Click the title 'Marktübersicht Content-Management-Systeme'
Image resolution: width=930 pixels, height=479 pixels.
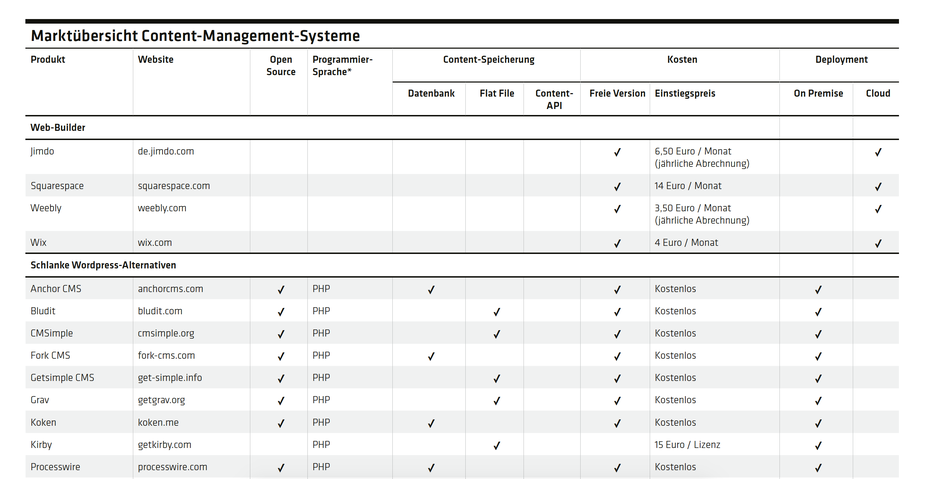(x=195, y=36)
